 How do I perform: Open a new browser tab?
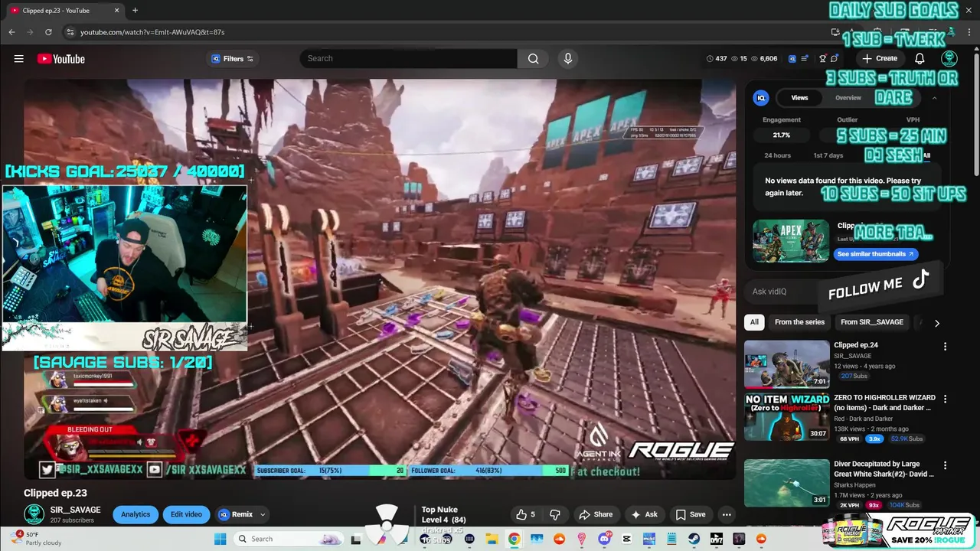click(x=135, y=11)
